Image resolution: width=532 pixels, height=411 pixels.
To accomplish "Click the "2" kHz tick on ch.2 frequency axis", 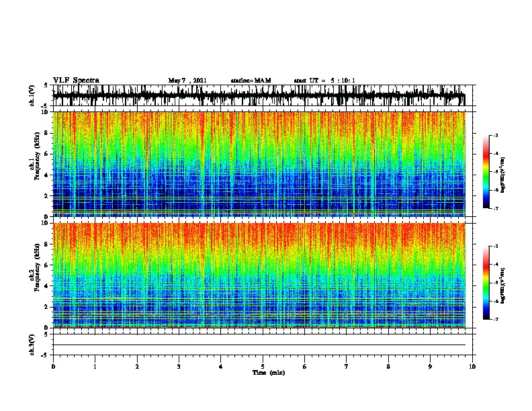I will pos(47,307).
